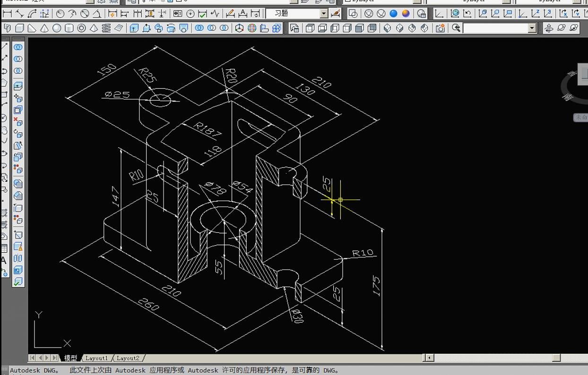Activate the Extrude tool
This screenshot has width=588, height=375.
(134, 28)
